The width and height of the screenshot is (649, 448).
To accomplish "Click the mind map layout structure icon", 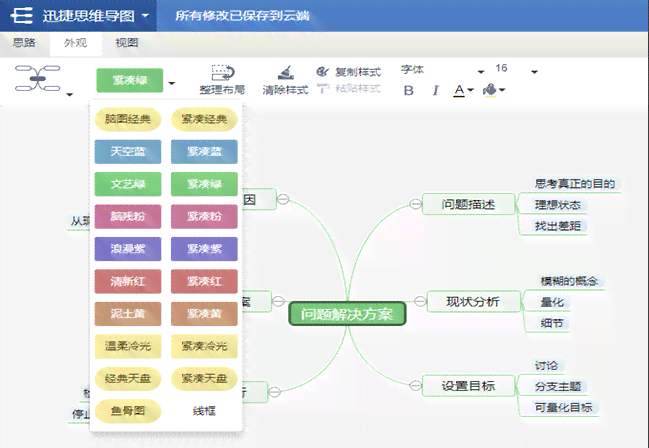I will coord(37,78).
